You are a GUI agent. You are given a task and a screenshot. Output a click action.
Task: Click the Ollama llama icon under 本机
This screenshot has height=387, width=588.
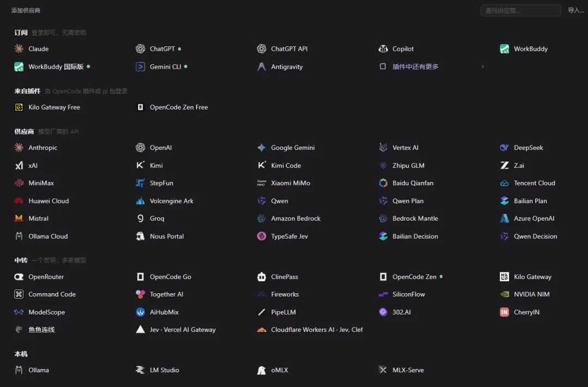(19, 370)
